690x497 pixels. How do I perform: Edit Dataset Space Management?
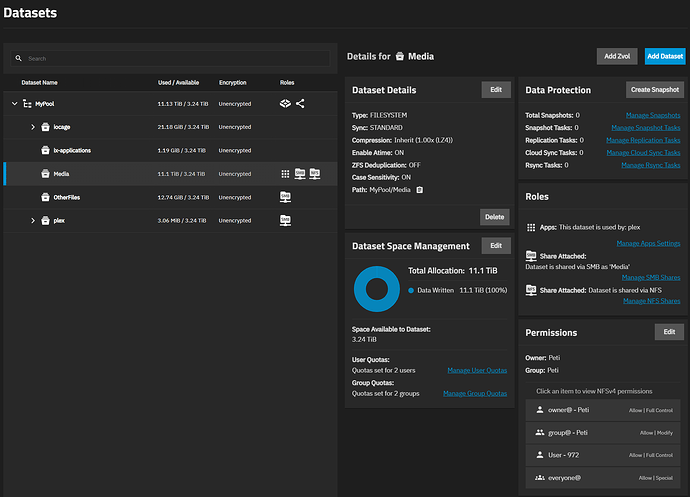click(x=496, y=246)
